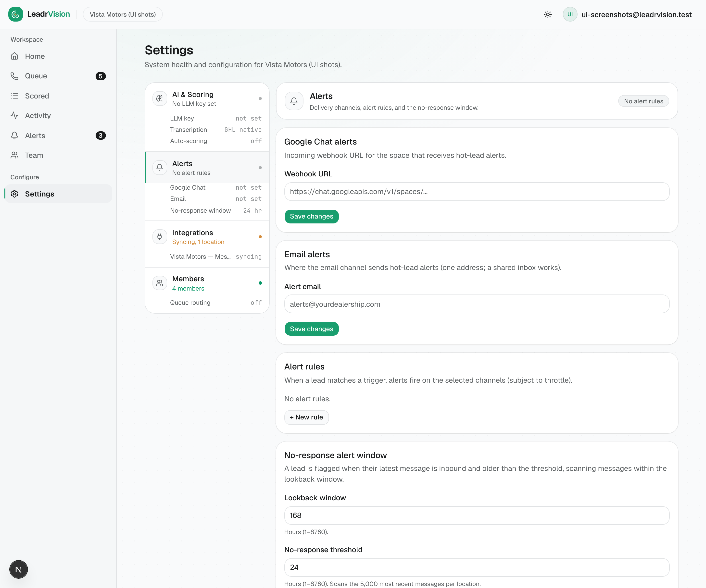This screenshot has width=706, height=588.
Task: Click the Google Chat alerts heading
Action: tap(320, 142)
